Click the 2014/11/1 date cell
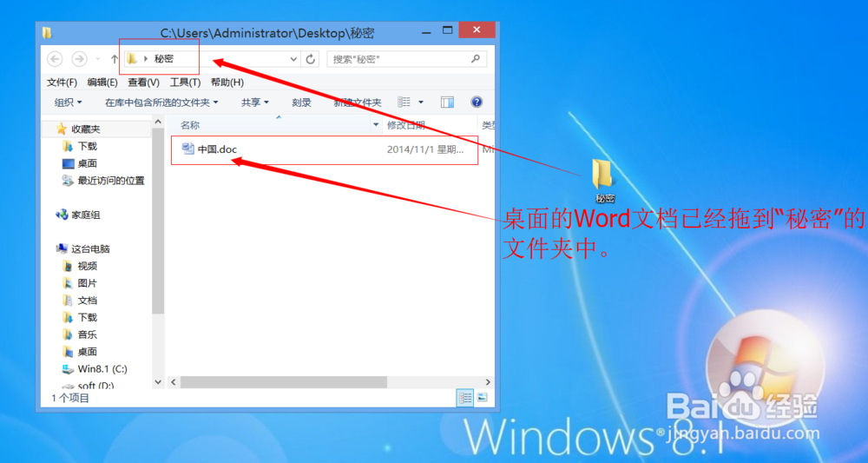868x463 pixels. [x=425, y=149]
